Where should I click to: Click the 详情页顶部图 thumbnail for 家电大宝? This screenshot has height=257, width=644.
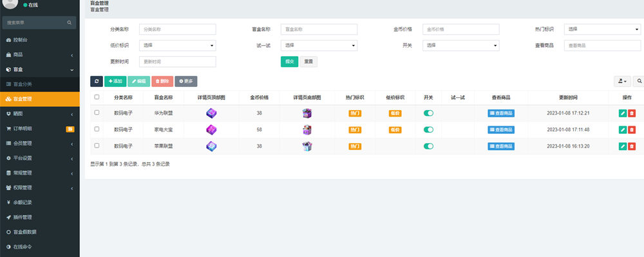click(211, 129)
